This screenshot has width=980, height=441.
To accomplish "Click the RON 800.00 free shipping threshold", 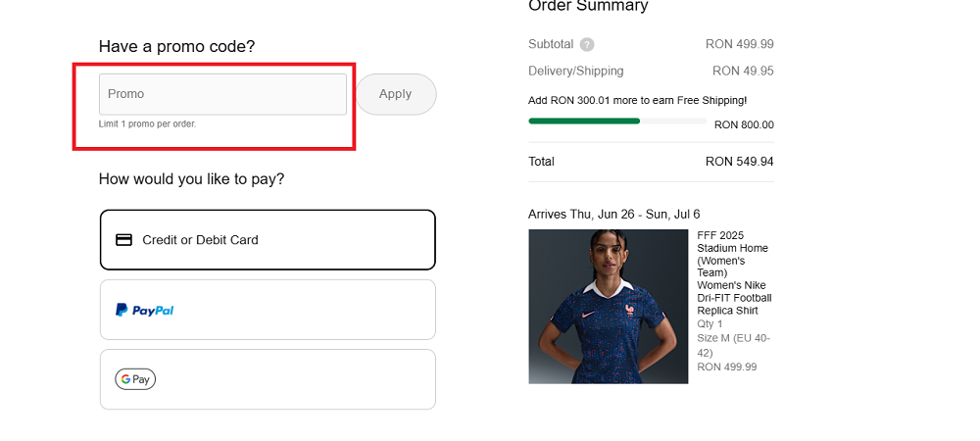I will click(x=744, y=125).
